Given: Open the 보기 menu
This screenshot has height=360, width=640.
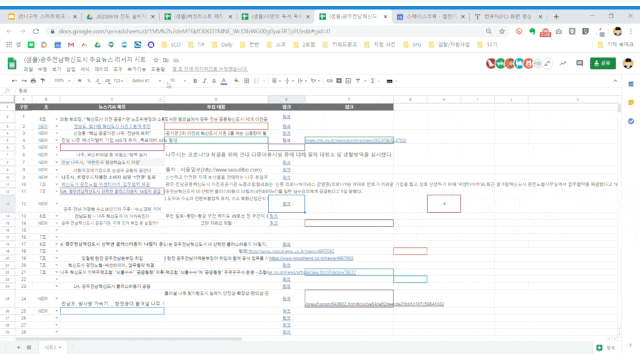Looking at the screenshot, I should point(57,69).
